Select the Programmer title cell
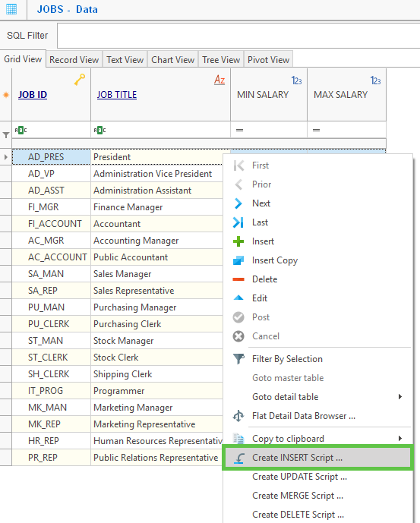 pyautogui.click(x=157, y=391)
